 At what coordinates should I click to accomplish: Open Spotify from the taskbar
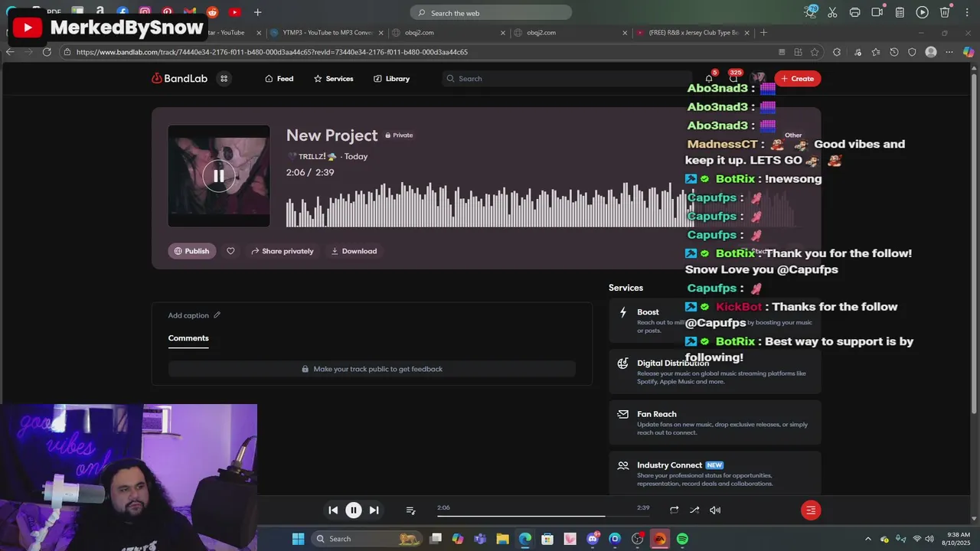coord(682,539)
